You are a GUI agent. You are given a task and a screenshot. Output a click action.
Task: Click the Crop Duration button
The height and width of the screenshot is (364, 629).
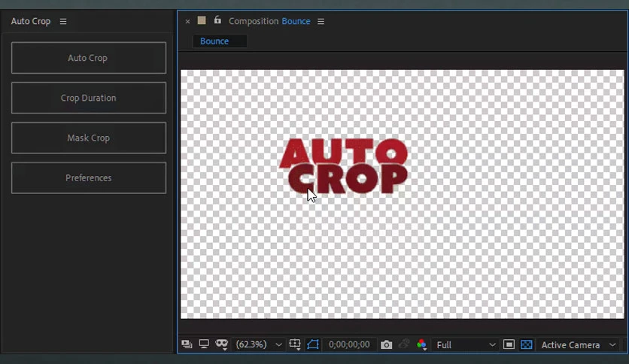(89, 98)
